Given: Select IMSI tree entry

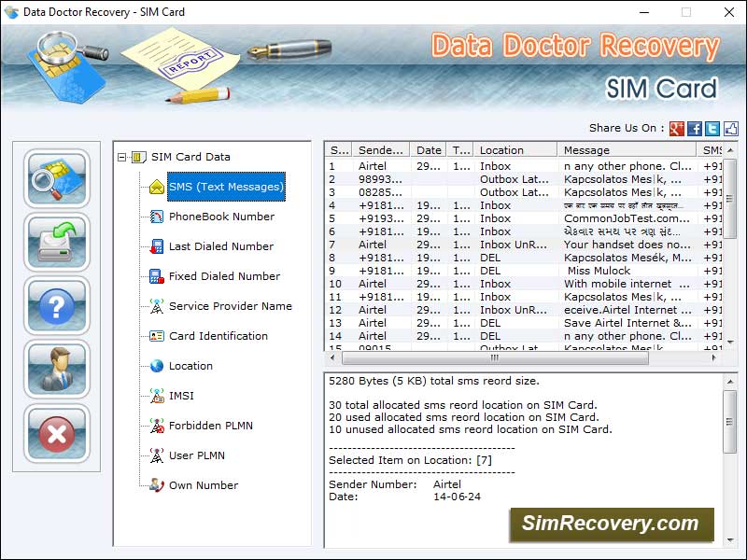Looking at the screenshot, I should (x=181, y=396).
